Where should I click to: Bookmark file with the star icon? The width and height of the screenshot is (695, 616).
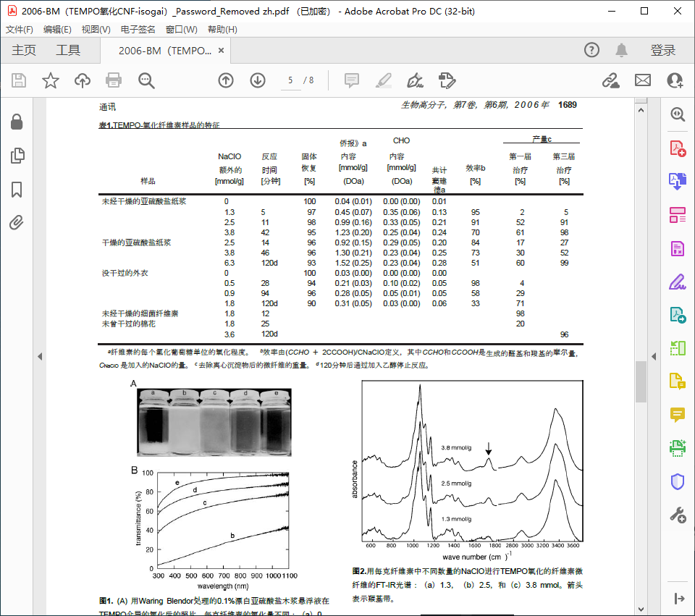tap(50, 80)
